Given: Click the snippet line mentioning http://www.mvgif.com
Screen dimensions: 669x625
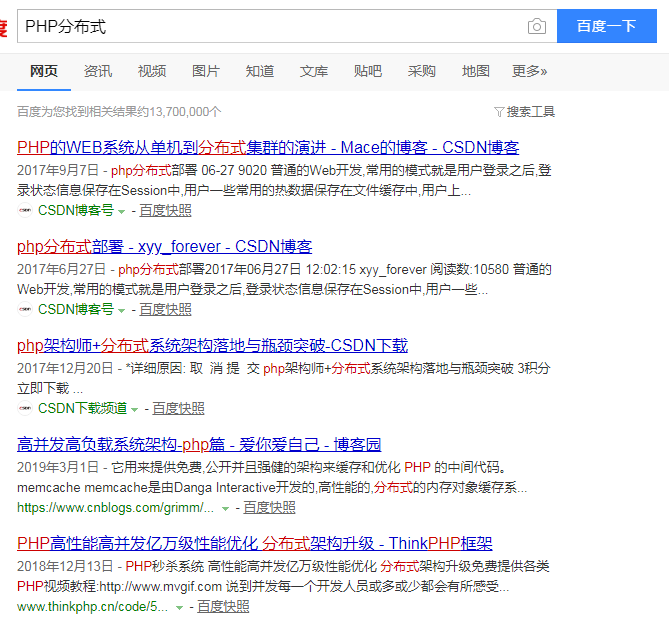Looking at the screenshot, I should click(263, 586).
